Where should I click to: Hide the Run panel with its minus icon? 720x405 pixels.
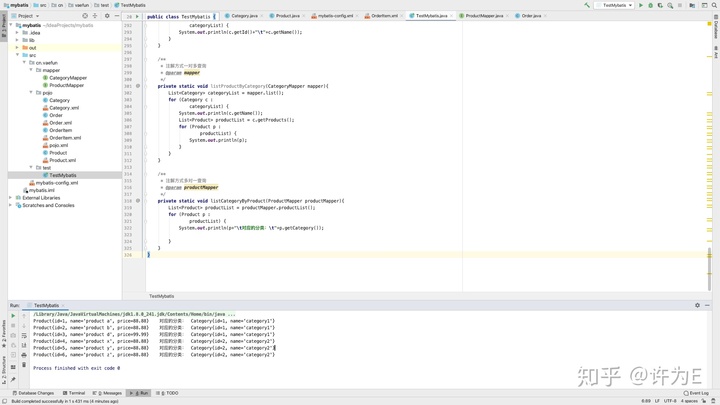(x=707, y=305)
